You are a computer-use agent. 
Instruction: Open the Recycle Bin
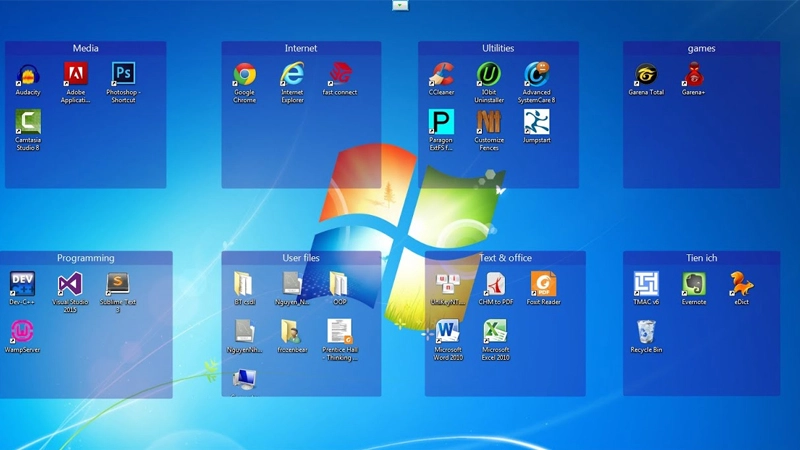coord(646,332)
